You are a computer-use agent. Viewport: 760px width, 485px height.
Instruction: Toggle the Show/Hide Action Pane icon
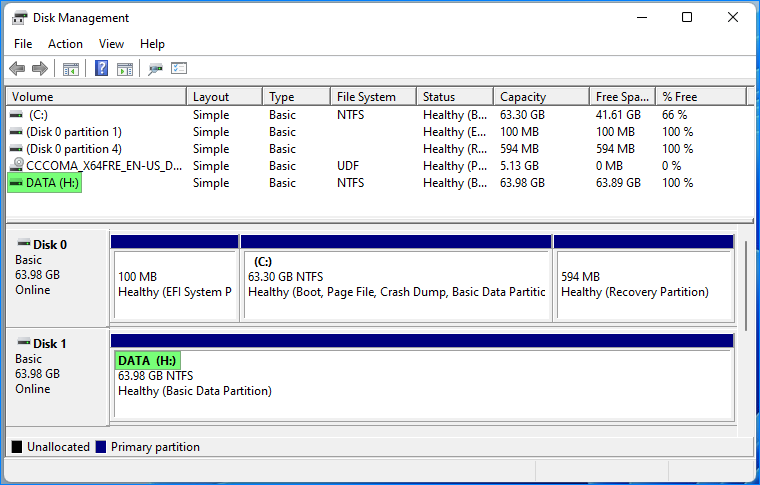coord(125,69)
